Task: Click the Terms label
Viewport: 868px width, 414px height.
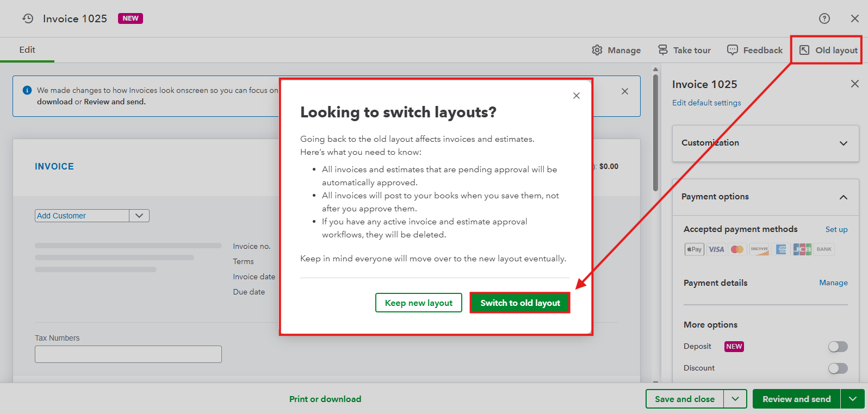Action: coord(244,261)
